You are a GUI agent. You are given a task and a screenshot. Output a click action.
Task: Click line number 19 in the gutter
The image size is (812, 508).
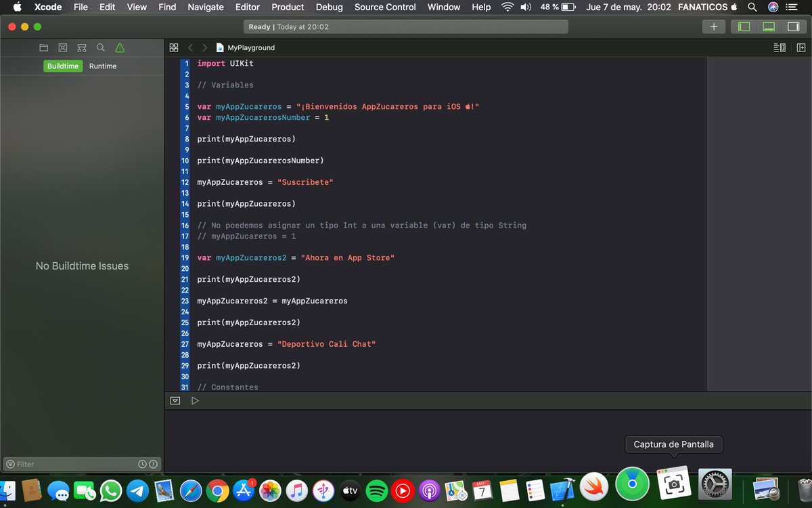point(185,258)
